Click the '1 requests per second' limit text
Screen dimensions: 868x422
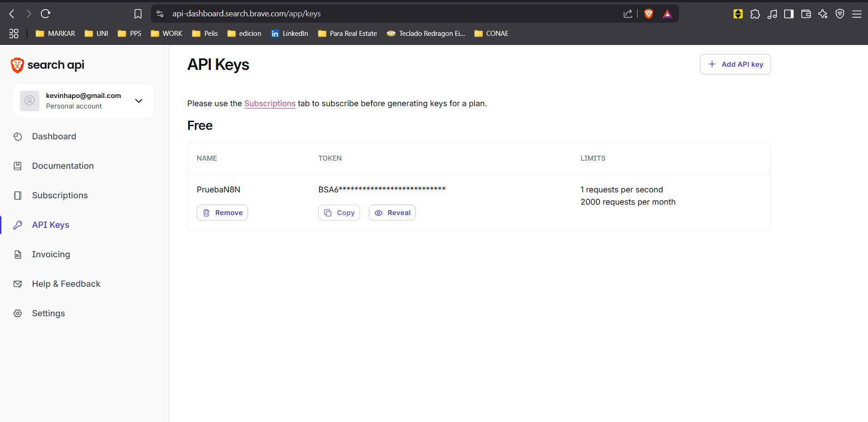point(621,190)
